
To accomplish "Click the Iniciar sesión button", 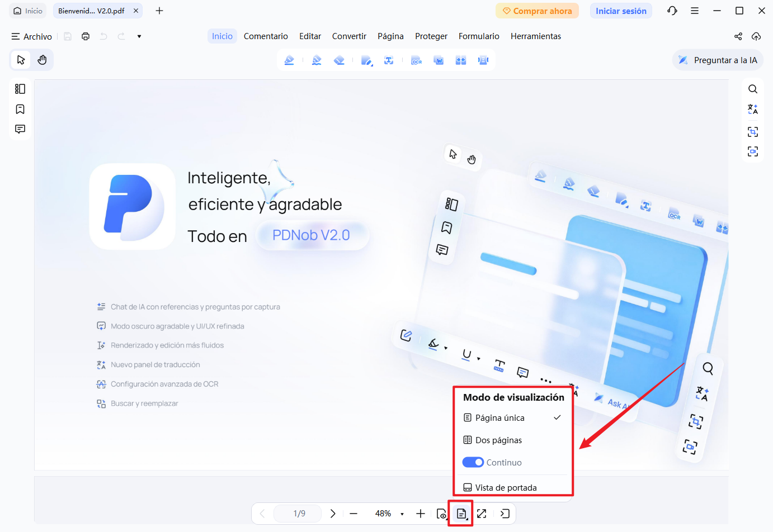I will (x=621, y=11).
